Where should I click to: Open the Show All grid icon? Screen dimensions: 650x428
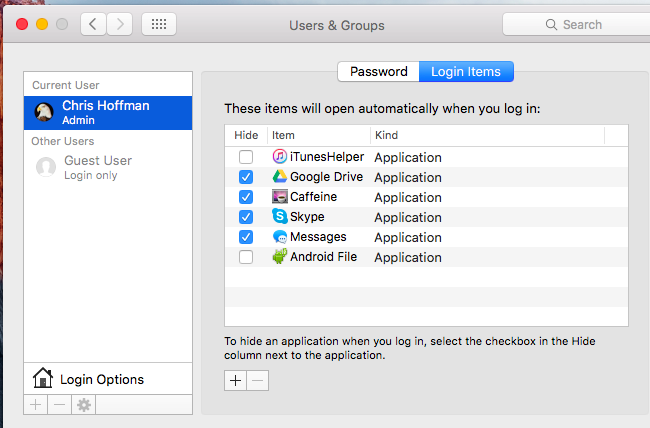(159, 24)
